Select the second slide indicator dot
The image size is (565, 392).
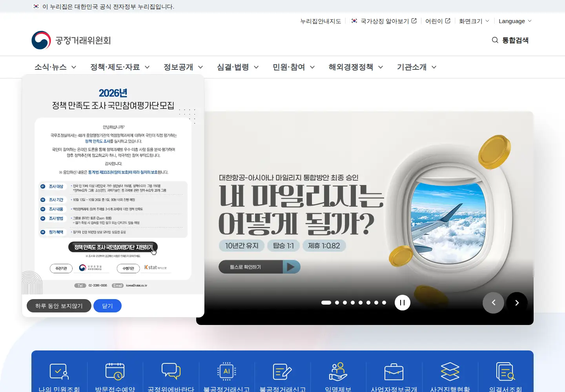tap(337, 303)
